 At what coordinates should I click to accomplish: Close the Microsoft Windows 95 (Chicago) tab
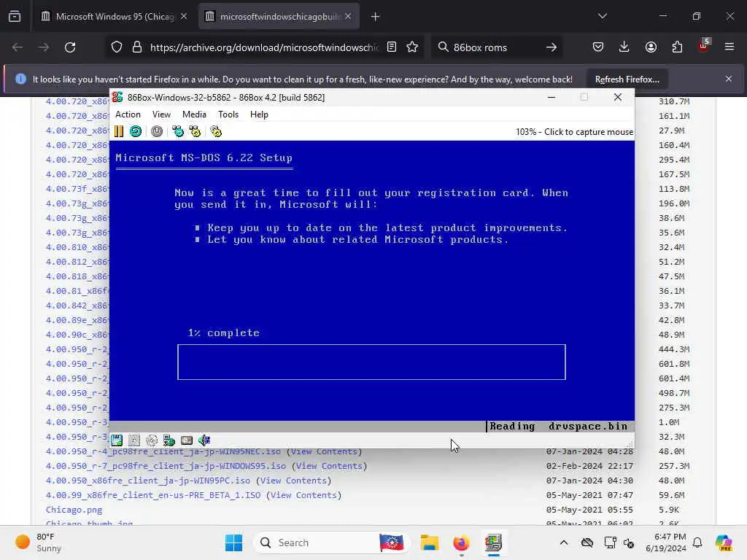point(184,17)
